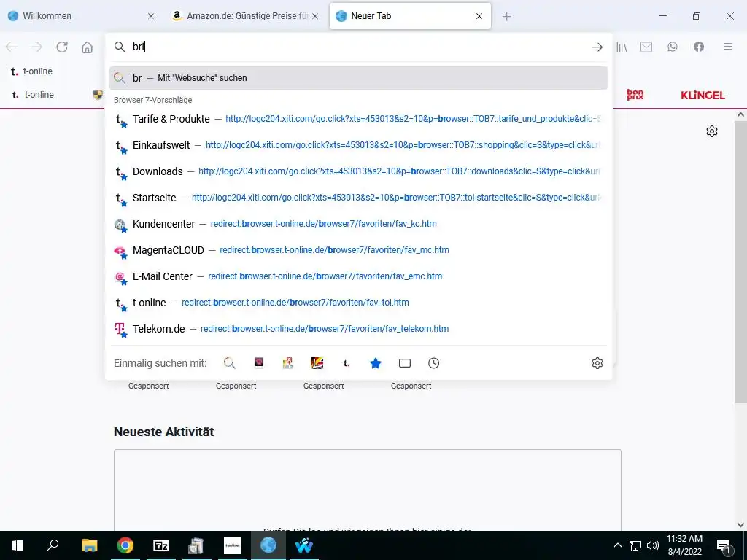
Task: Search once in bookmarks star icon
Action: tap(376, 363)
